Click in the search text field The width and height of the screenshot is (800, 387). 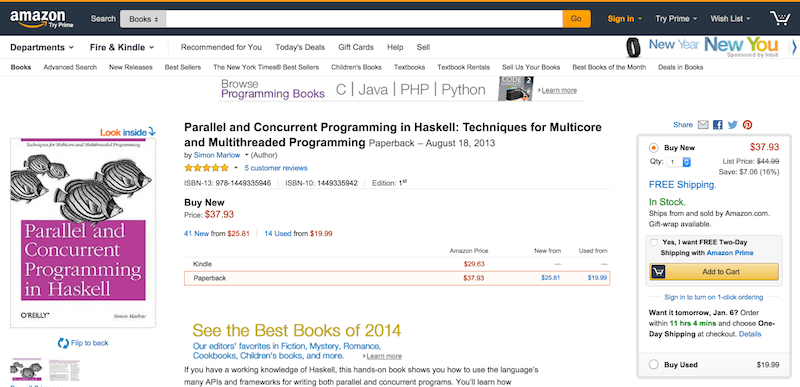pyautogui.click(x=364, y=19)
